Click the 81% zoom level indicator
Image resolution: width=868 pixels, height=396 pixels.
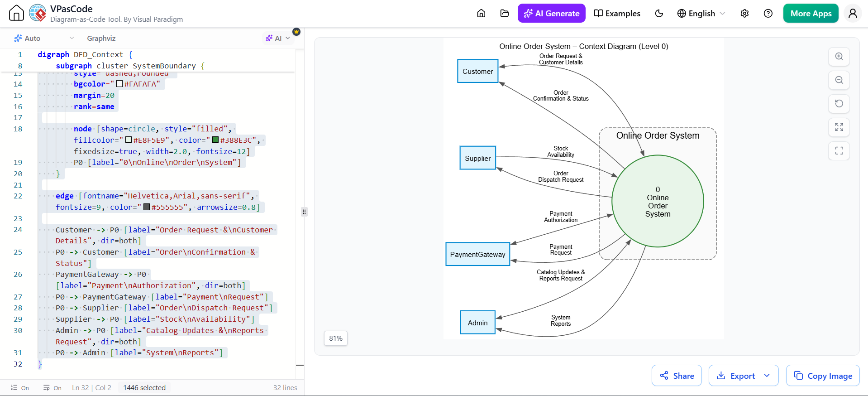pyautogui.click(x=336, y=338)
